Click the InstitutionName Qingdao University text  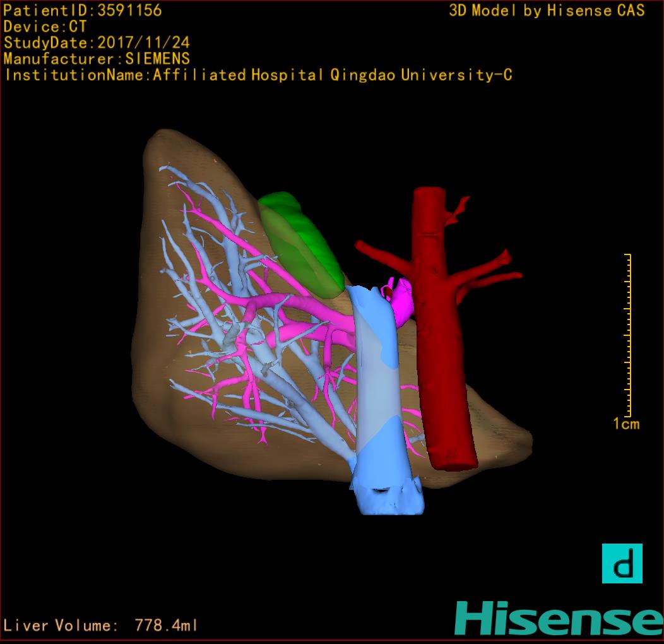[258, 75]
